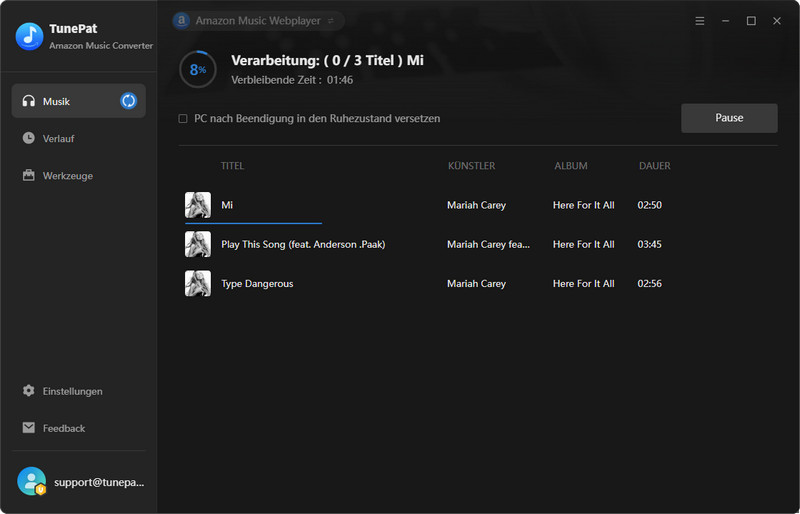Click the DAUER column header
This screenshot has width=800, height=514.
[655, 166]
